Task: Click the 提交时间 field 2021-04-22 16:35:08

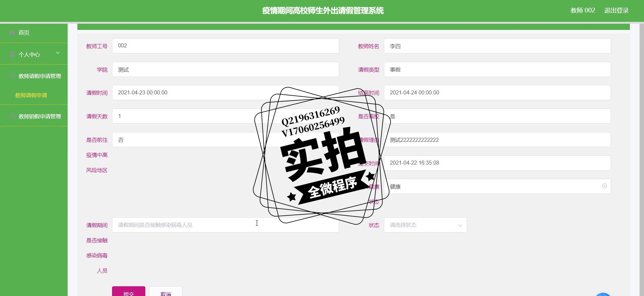Action: pos(497,163)
